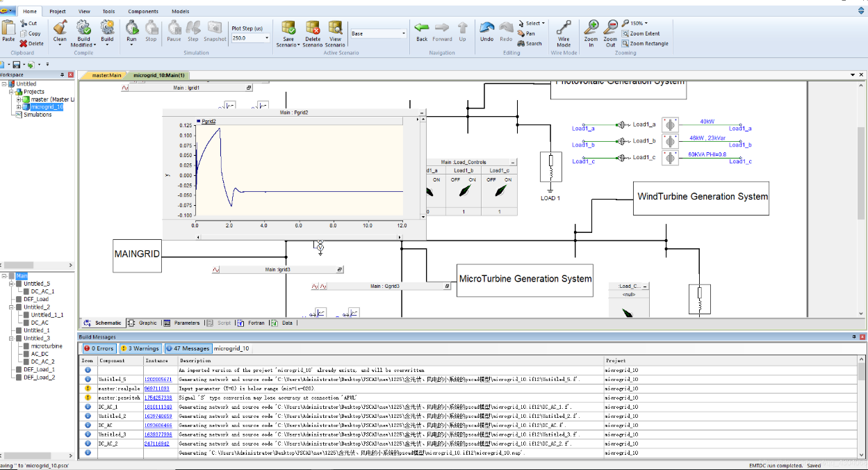The height and width of the screenshot is (470, 868).
Task: Click the Step simulation icon
Action: coord(193,27)
